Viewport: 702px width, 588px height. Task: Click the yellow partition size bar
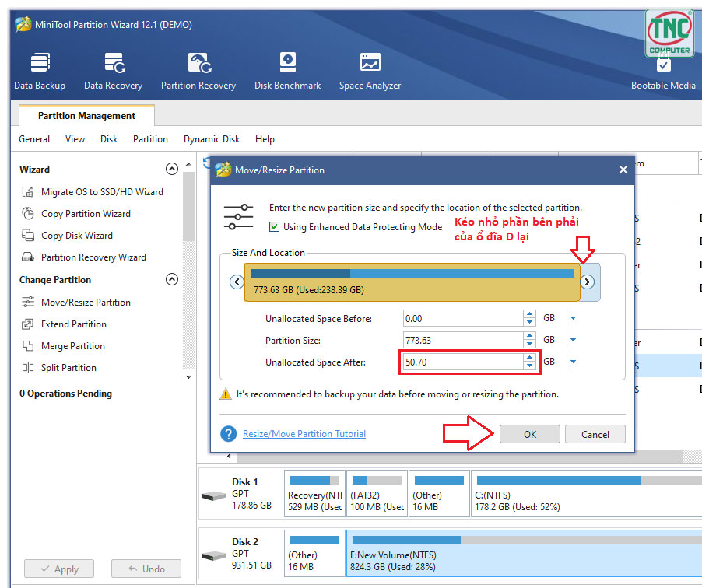[412, 282]
